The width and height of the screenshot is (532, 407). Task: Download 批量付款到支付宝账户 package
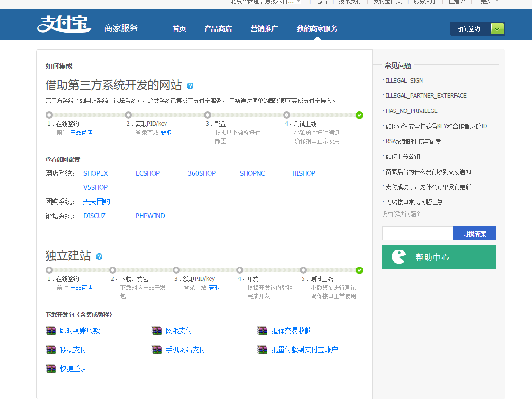coord(304,350)
